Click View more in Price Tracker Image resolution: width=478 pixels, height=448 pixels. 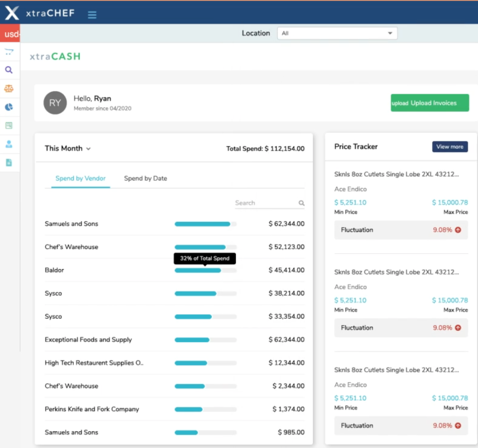click(x=450, y=147)
